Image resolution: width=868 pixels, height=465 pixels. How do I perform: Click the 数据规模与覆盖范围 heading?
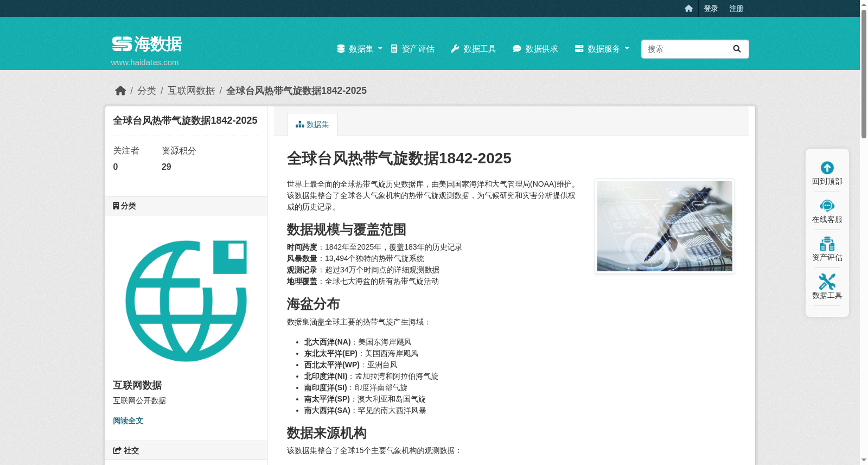347,230
